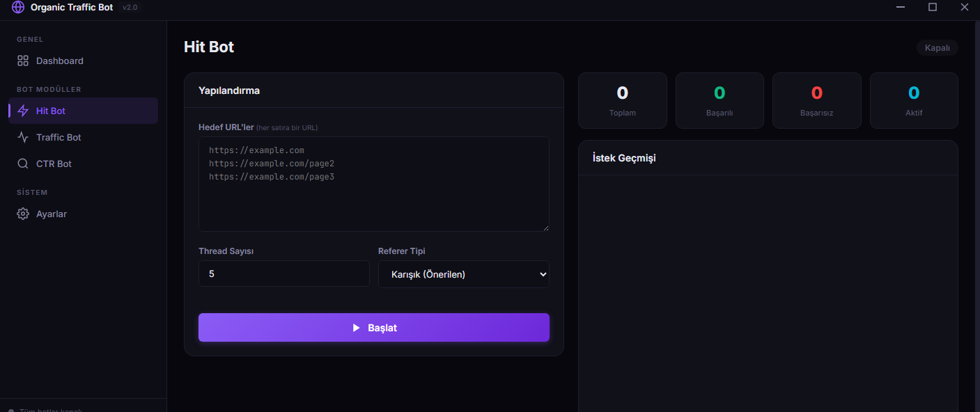The width and height of the screenshot is (980, 412).
Task: Click the Başarılı counter card
Action: pyautogui.click(x=720, y=101)
